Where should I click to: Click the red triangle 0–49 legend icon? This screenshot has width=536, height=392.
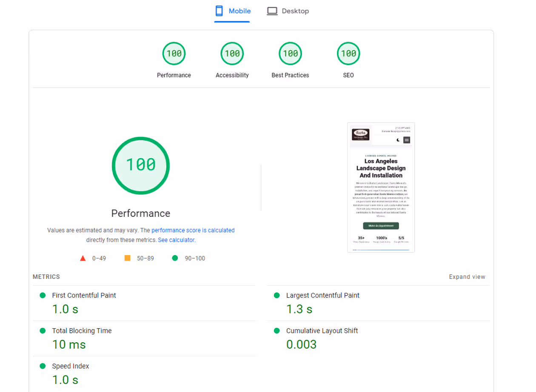point(83,258)
